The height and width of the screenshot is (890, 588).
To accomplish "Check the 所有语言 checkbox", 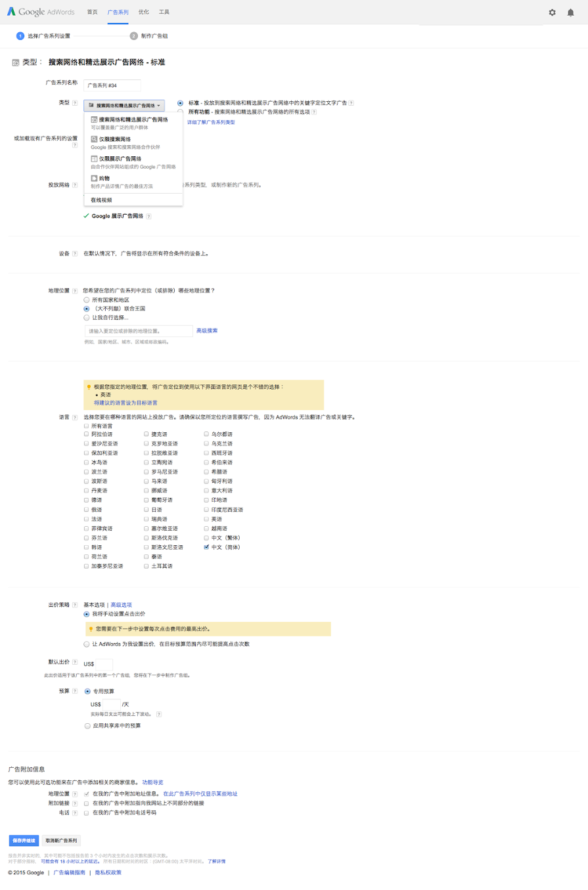I will coord(87,426).
